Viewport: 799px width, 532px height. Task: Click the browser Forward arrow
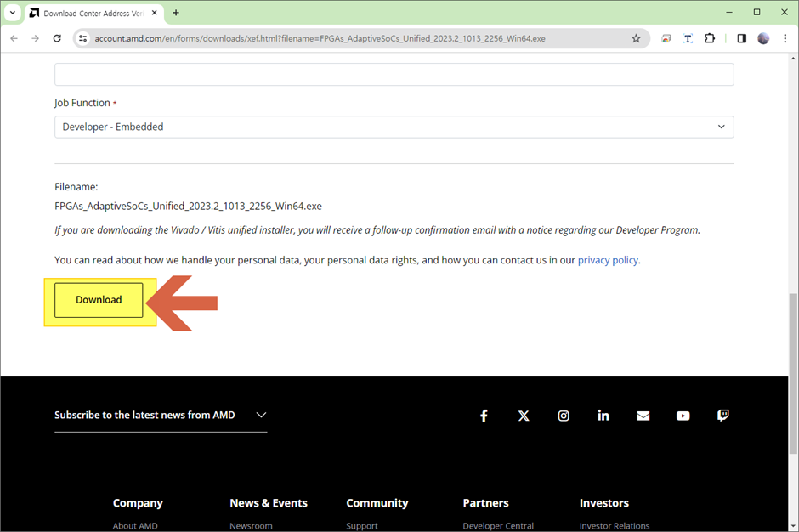point(35,38)
